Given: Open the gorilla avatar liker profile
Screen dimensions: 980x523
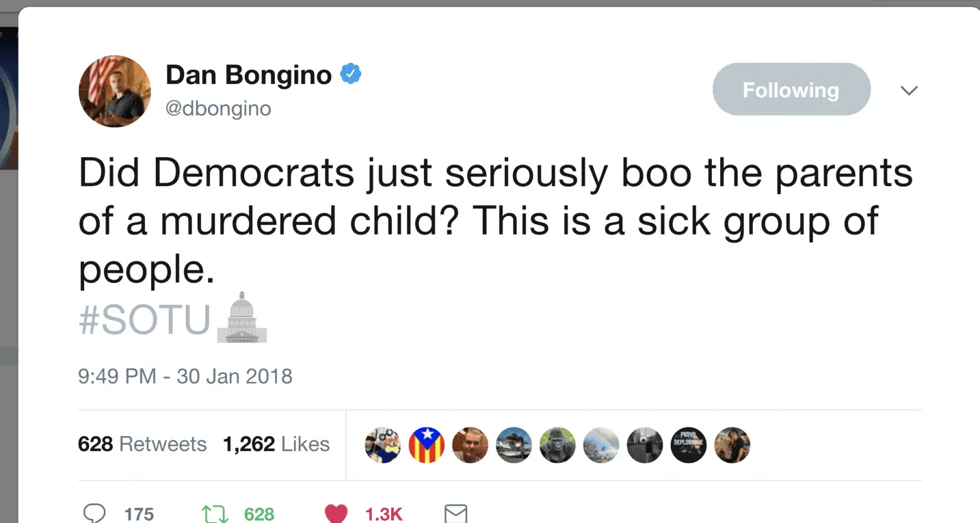Looking at the screenshot, I should 557,445.
